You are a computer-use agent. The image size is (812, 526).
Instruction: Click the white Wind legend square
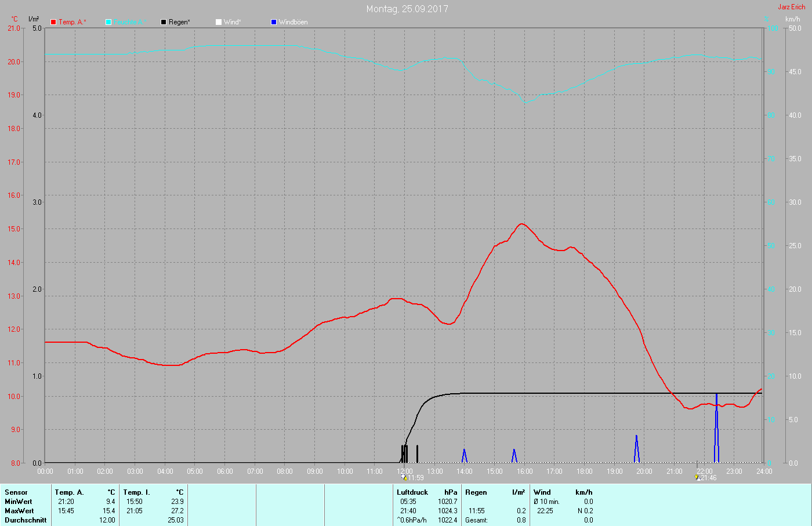pos(219,22)
